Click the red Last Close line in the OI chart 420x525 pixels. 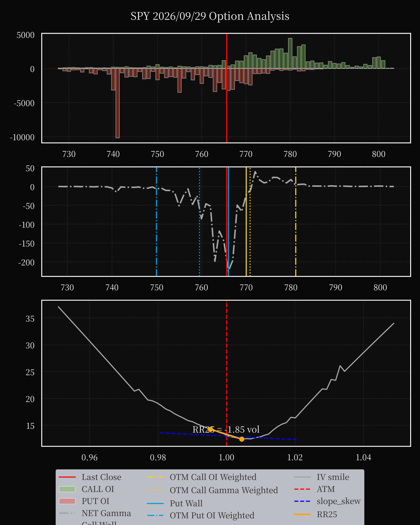(x=226, y=88)
